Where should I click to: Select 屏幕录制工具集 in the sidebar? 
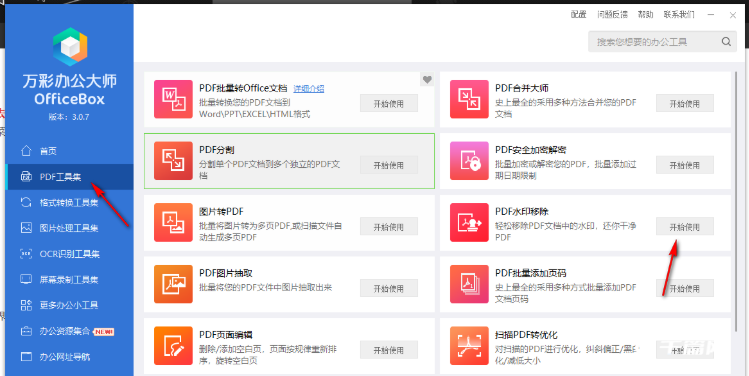tap(70, 279)
